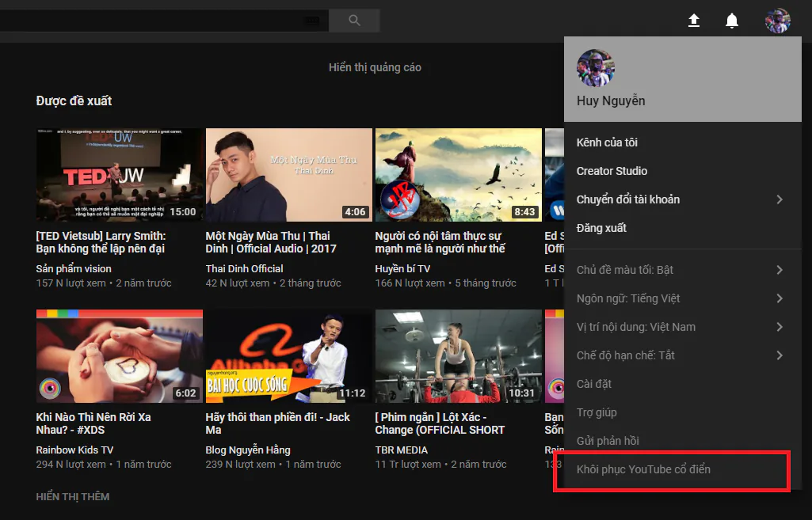Open Thai Dinh Official channel
The height and width of the screenshot is (520, 812).
(245, 268)
